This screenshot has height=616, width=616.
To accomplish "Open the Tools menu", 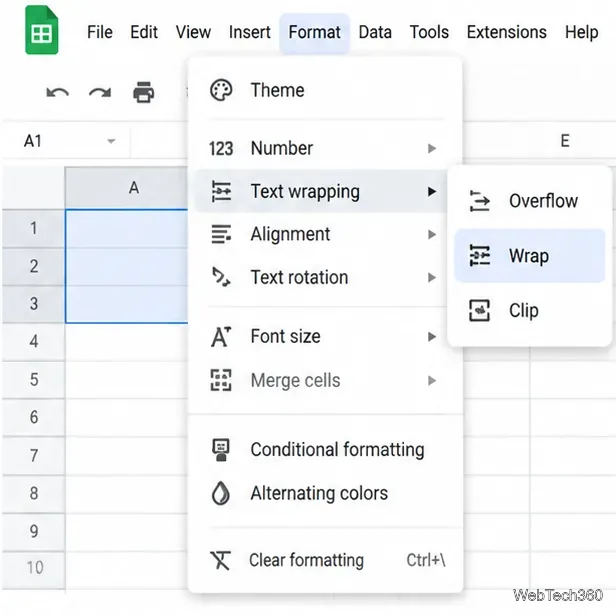I will tap(429, 32).
